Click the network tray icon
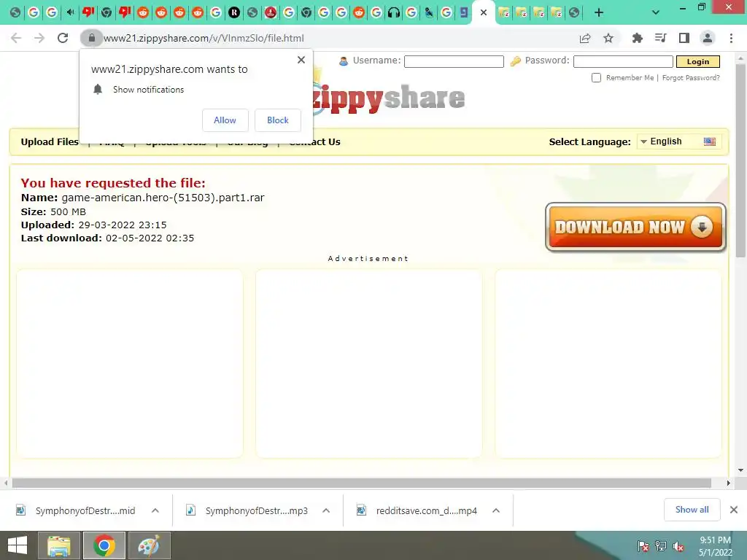 [661, 546]
